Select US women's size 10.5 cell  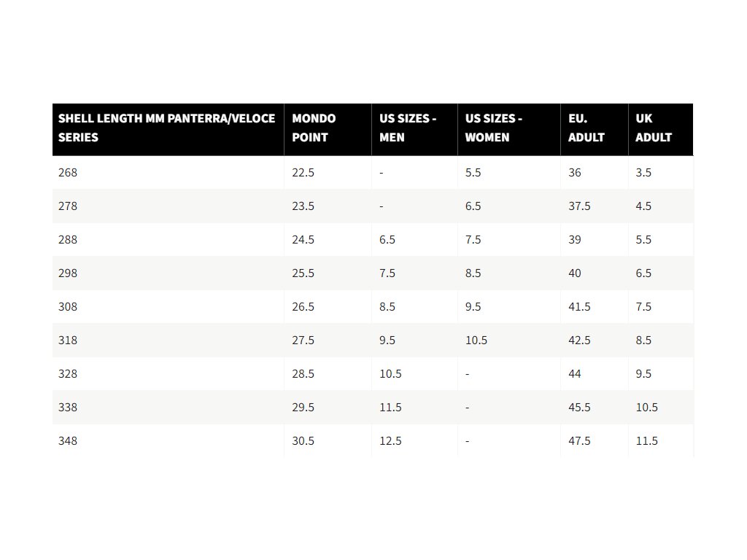[476, 341]
